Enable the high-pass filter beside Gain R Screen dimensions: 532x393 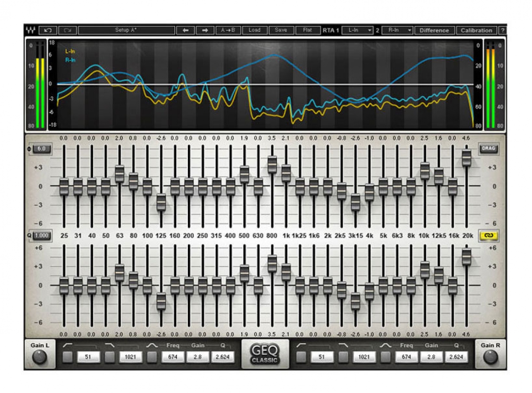301,357
